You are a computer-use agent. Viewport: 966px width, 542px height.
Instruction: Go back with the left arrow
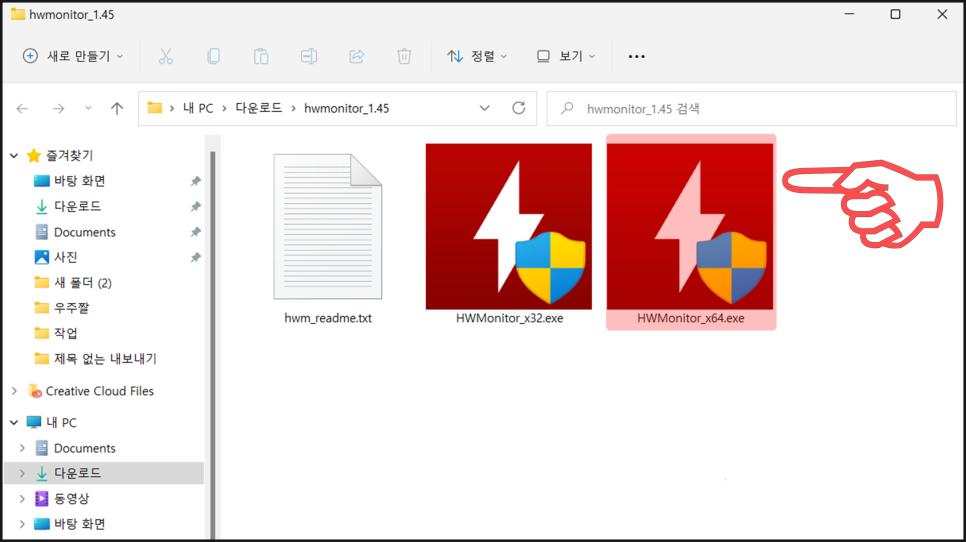pyautogui.click(x=23, y=108)
